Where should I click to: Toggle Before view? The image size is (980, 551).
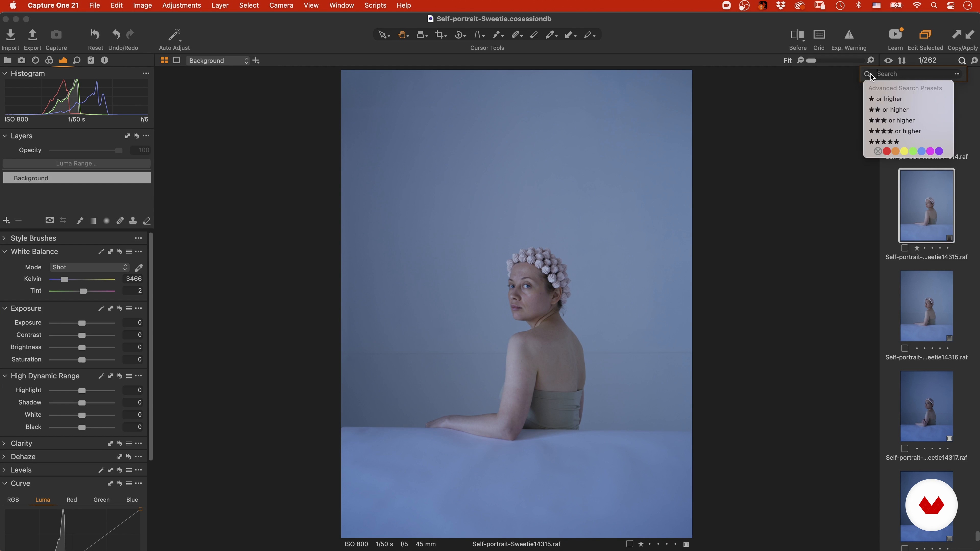pos(797,35)
